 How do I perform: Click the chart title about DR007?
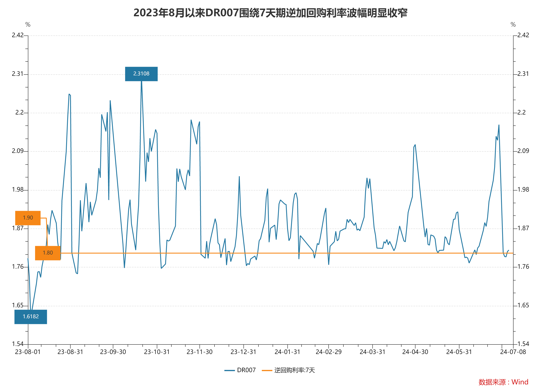(x=270, y=13)
